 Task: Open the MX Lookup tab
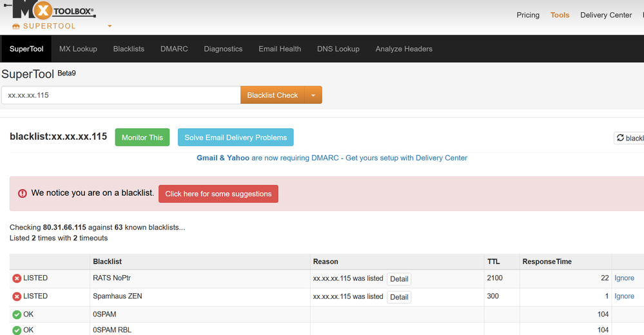[78, 49]
